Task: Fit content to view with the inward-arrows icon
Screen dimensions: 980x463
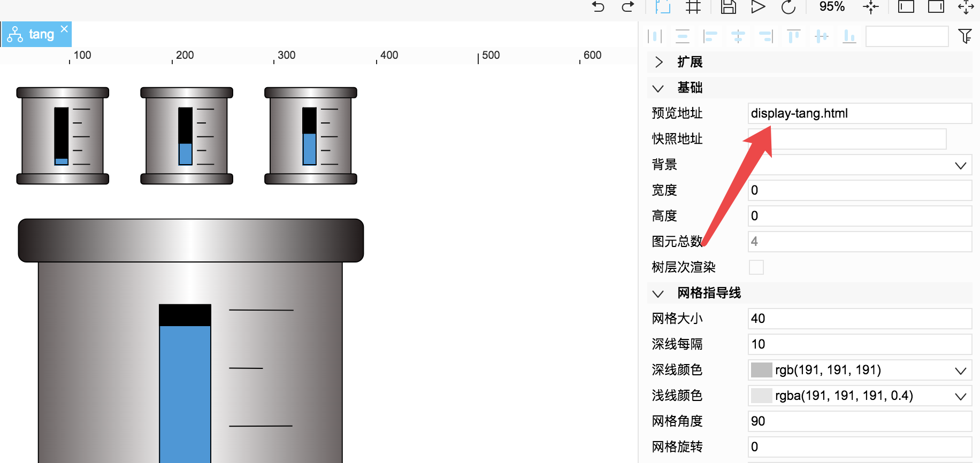Action: [x=871, y=7]
